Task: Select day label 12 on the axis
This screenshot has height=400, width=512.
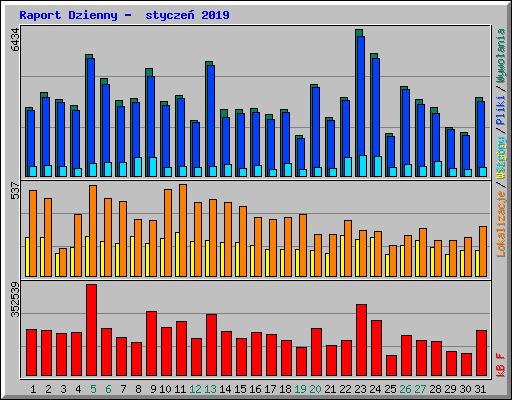Action: (195, 389)
